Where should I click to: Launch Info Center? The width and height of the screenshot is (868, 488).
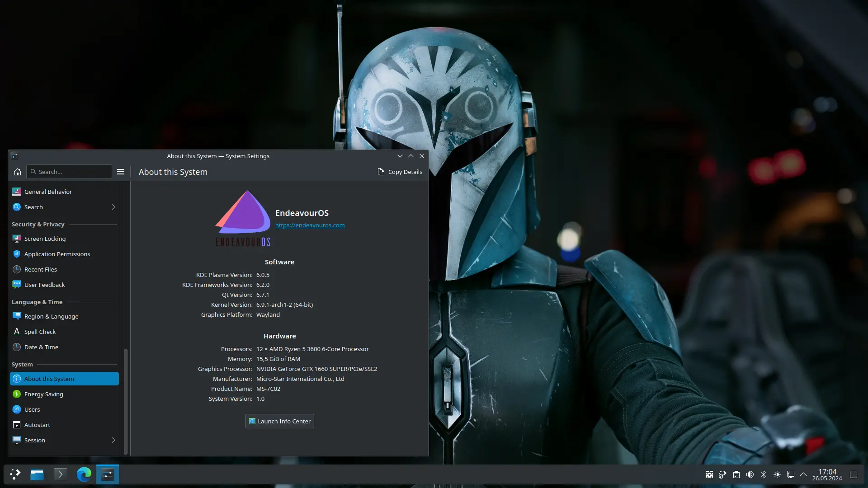(280, 421)
